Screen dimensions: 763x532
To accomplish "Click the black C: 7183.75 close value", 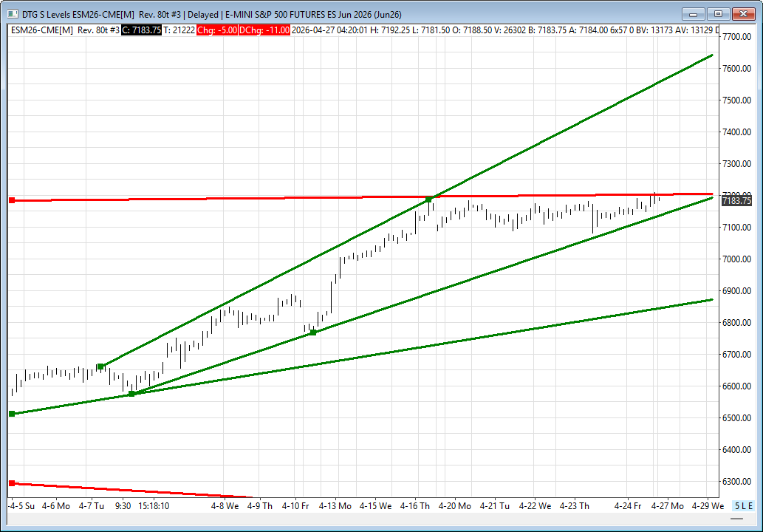I will (141, 30).
